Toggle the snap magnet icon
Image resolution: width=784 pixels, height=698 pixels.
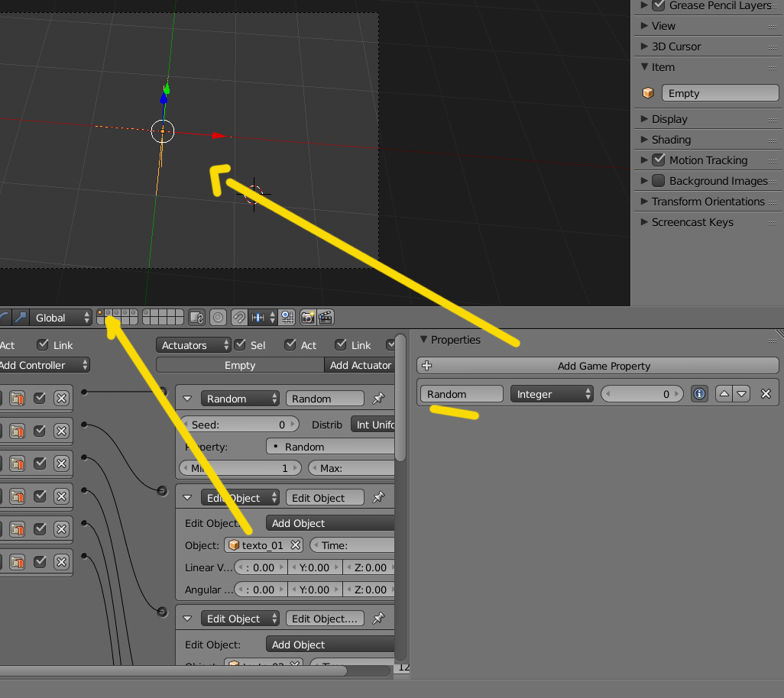click(x=239, y=318)
